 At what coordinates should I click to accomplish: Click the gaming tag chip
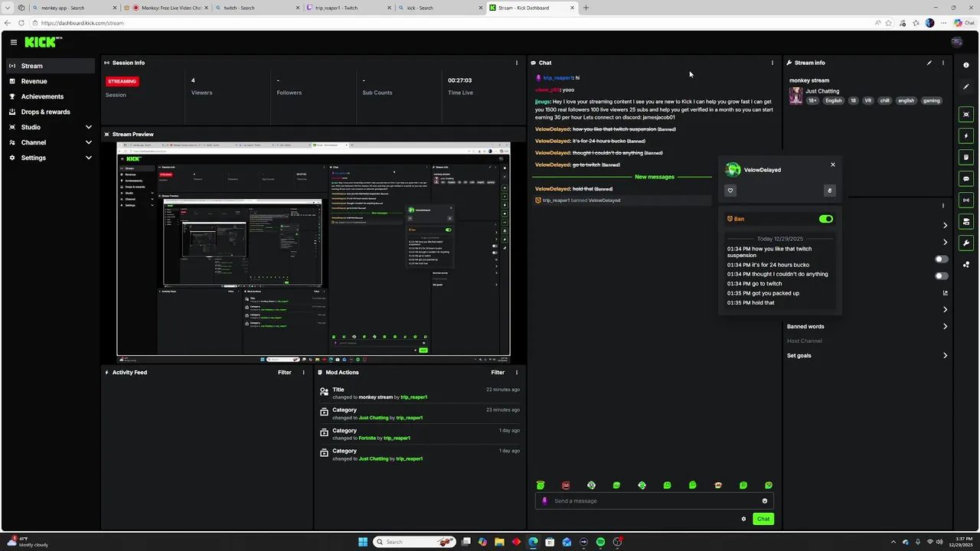click(931, 100)
